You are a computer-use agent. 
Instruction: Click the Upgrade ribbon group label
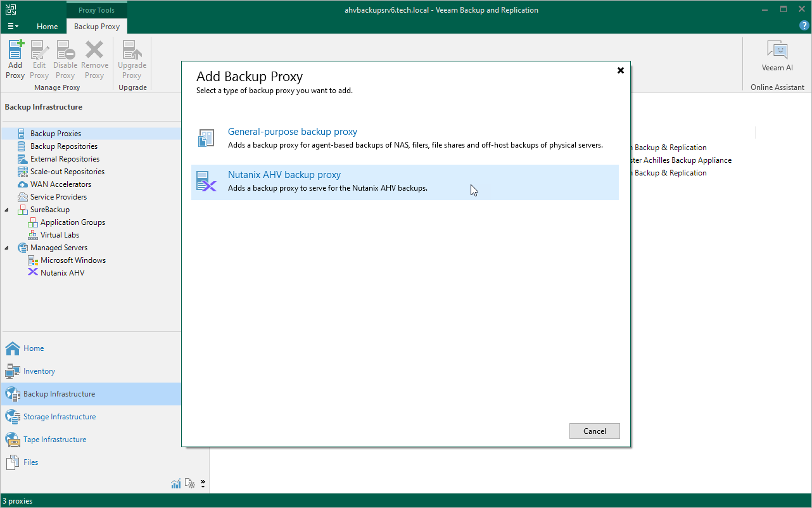132,87
